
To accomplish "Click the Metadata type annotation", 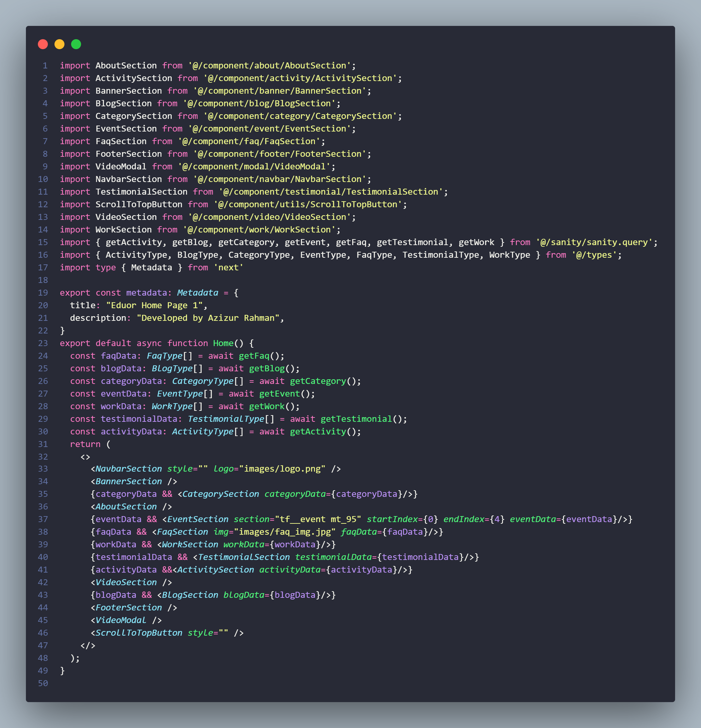I will point(197,293).
